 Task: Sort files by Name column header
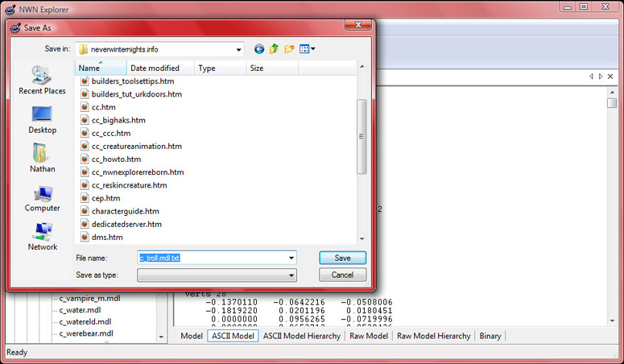[101, 68]
